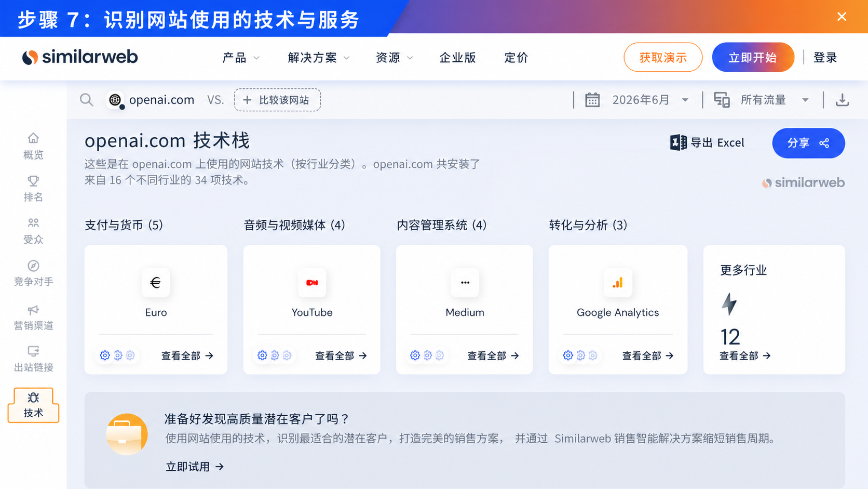The height and width of the screenshot is (489, 868).
Task: Click gear icons in Google Analytics card
Action: tap(580, 355)
